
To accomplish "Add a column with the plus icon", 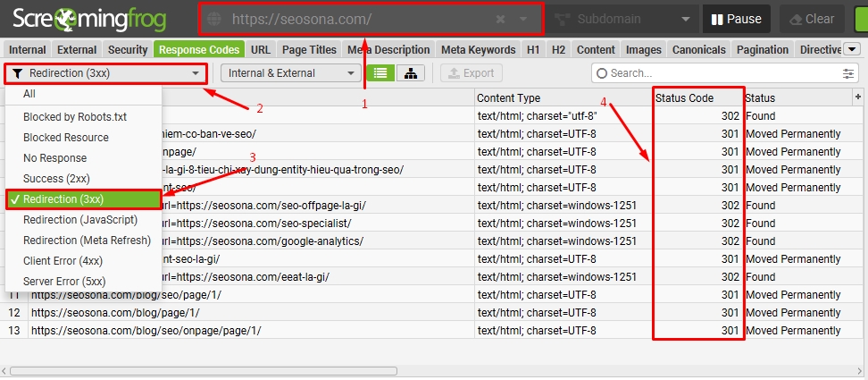I will (858, 97).
